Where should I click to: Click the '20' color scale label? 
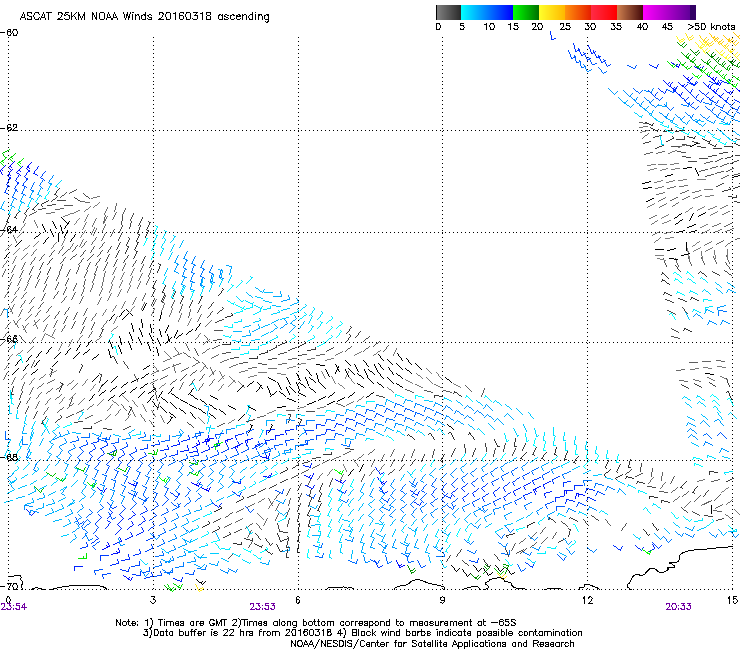pyautogui.click(x=537, y=27)
